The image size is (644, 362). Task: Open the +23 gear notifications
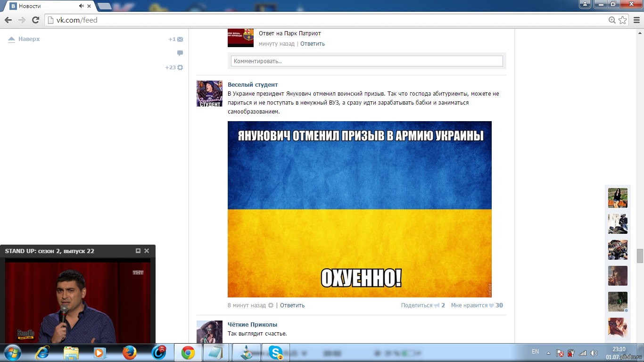point(180,67)
